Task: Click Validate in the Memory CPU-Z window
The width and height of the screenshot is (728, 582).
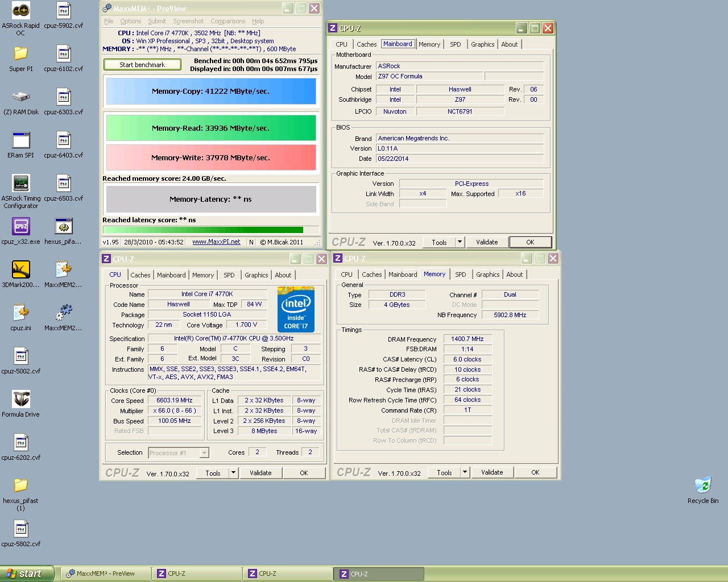Action: pos(492,472)
